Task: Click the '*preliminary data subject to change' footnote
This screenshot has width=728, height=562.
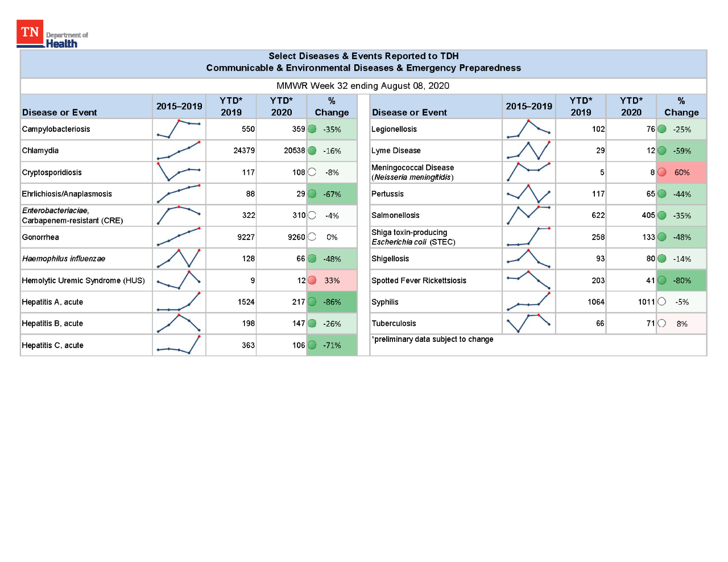Action: pyautogui.click(x=432, y=340)
